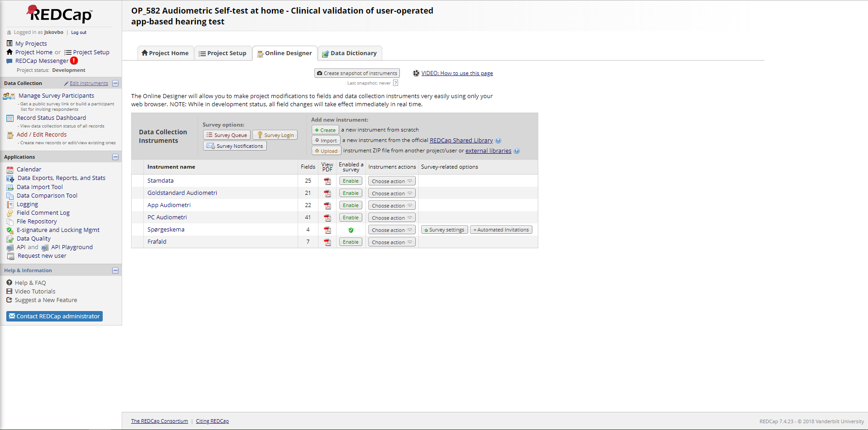Enable Goldstandard Audiometri as a survey
This screenshot has width=868, height=430.
351,193
